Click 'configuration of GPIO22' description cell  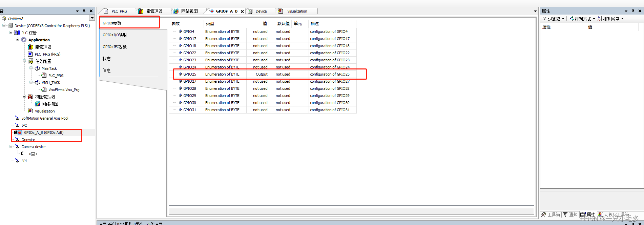330,53
